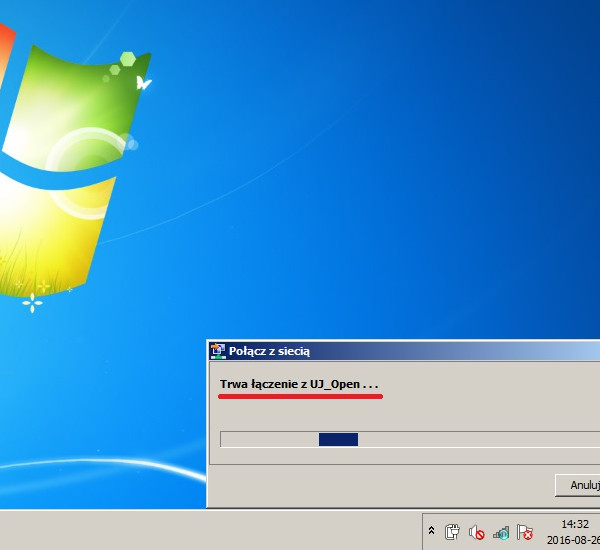Click the connection progress bar track
Viewport: 600px width, 550px height.
[x=450, y=439]
